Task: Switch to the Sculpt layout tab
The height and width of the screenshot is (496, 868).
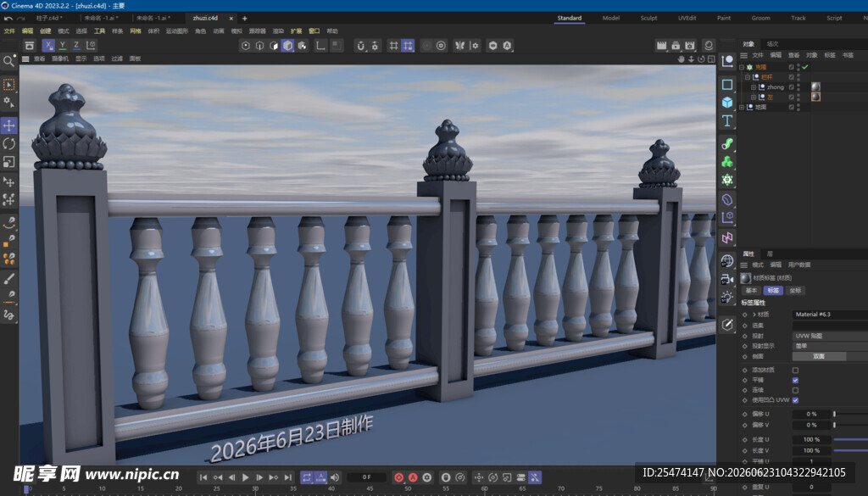Action: pyautogui.click(x=648, y=18)
